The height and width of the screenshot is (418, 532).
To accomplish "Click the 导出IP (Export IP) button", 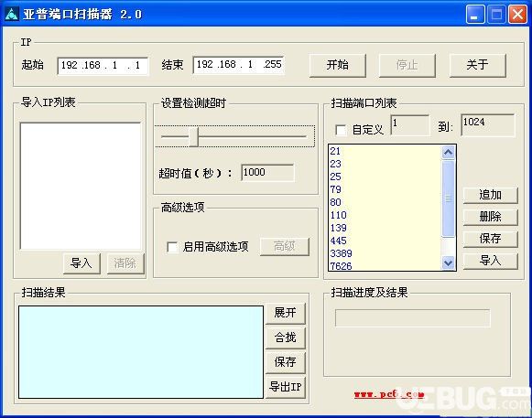I will pyautogui.click(x=286, y=387).
